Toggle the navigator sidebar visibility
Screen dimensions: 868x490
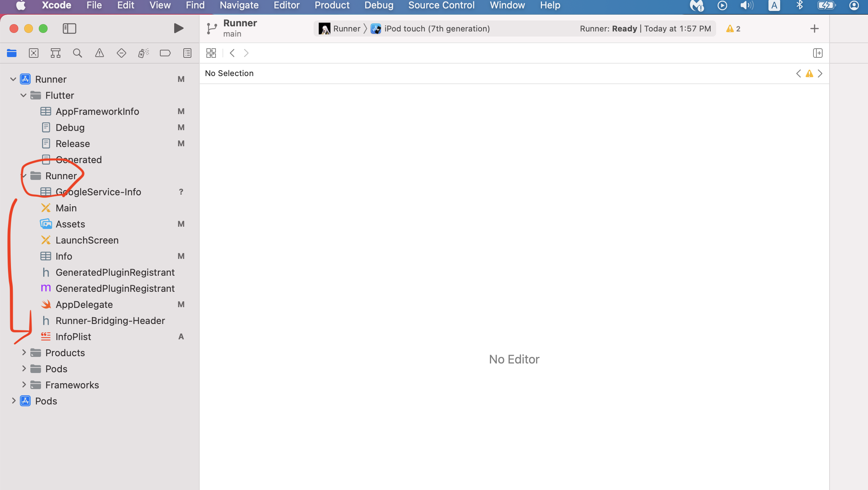coord(69,28)
